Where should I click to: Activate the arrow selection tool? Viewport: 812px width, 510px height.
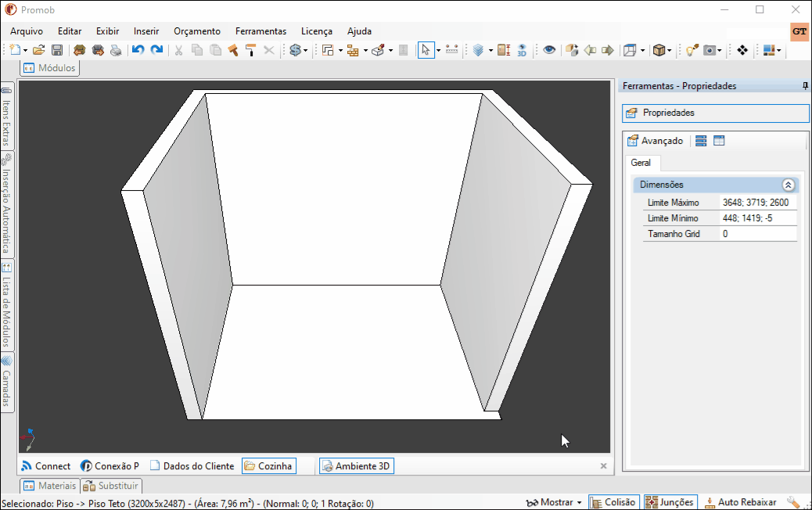pos(426,50)
